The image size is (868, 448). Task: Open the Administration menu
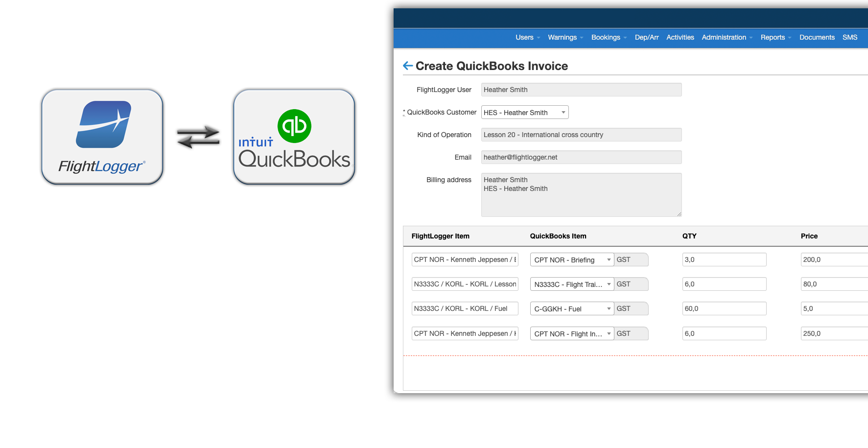727,37
